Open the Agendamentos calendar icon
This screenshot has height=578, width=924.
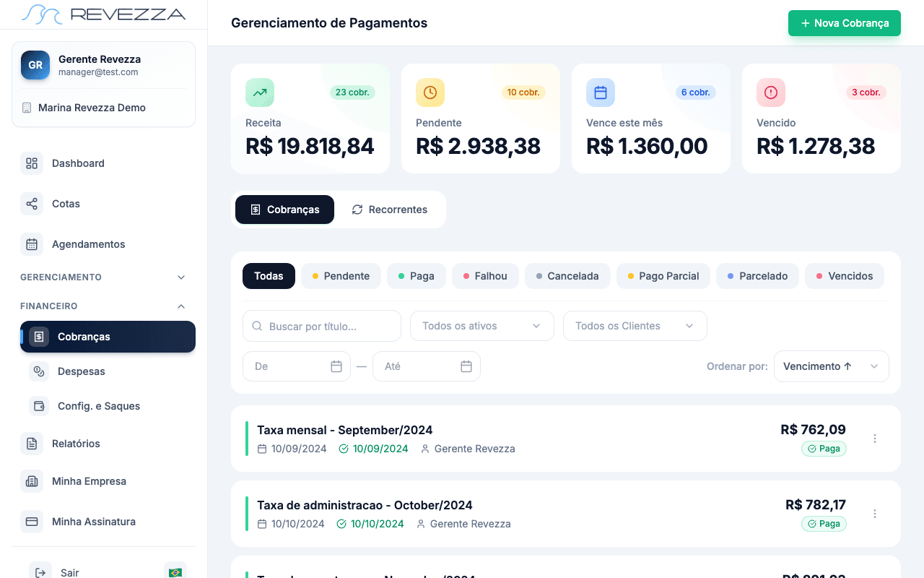point(32,244)
